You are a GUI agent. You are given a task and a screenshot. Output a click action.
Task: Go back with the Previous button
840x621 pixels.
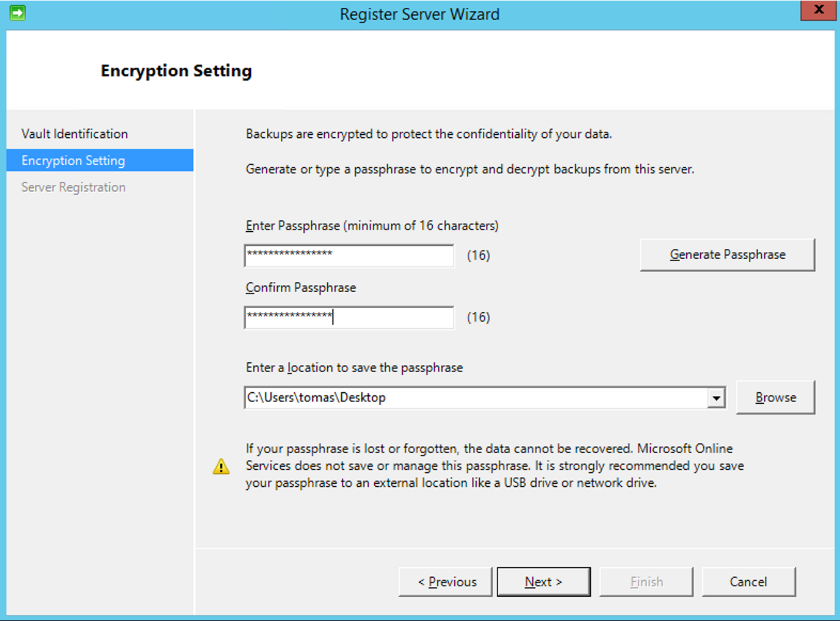[x=446, y=582]
